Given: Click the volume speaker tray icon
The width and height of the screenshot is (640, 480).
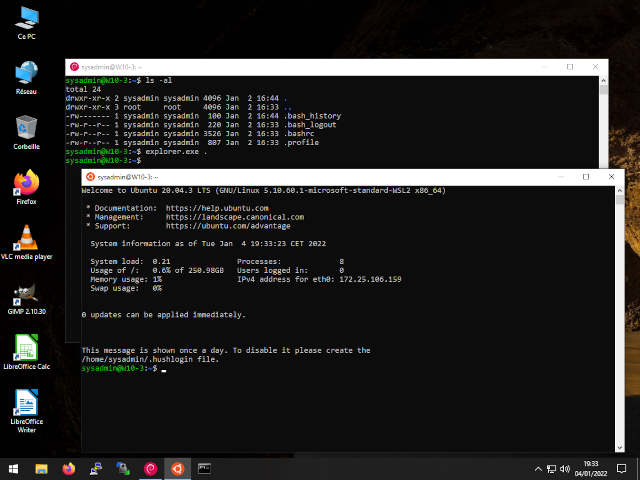Looking at the screenshot, I should pyautogui.click(x=565, y=469).
